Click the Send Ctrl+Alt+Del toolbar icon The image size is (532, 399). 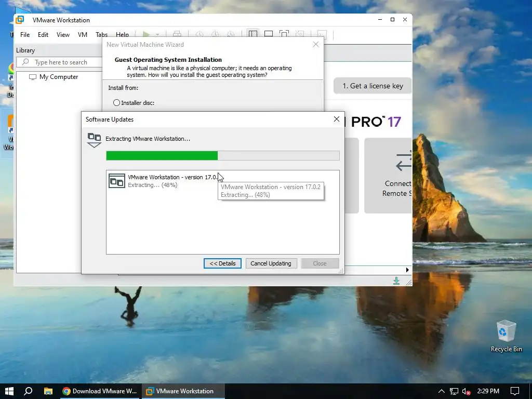177,34
